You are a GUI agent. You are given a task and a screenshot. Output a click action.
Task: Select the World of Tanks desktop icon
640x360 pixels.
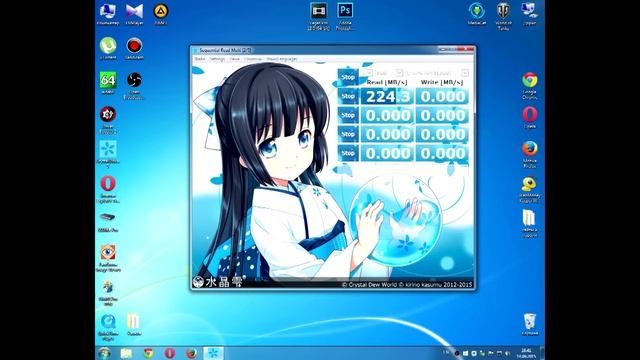click(x=503, y=16)
